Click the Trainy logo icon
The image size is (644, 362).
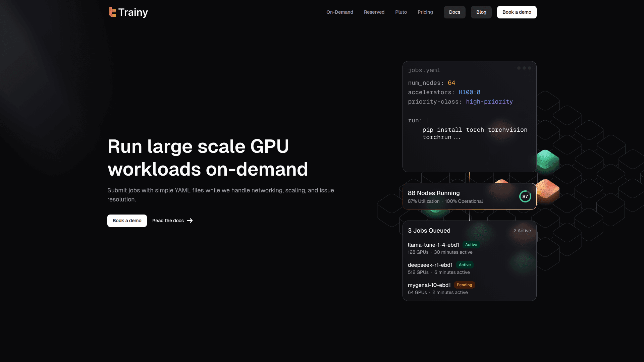112,12
